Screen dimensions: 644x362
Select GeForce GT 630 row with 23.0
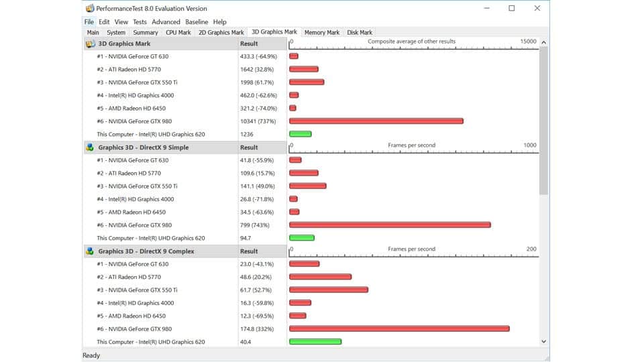(x=311, y=264)
